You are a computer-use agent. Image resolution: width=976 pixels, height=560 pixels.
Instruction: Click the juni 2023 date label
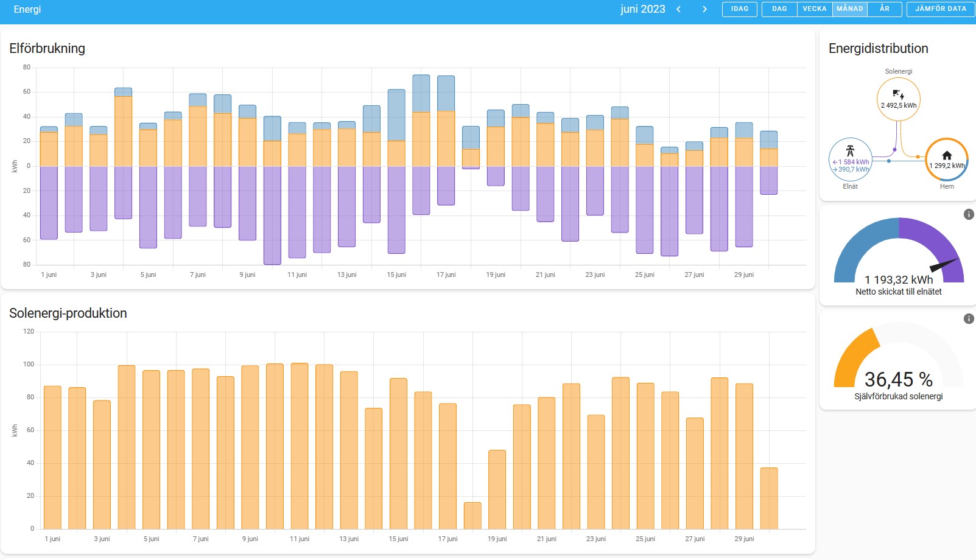643,9
